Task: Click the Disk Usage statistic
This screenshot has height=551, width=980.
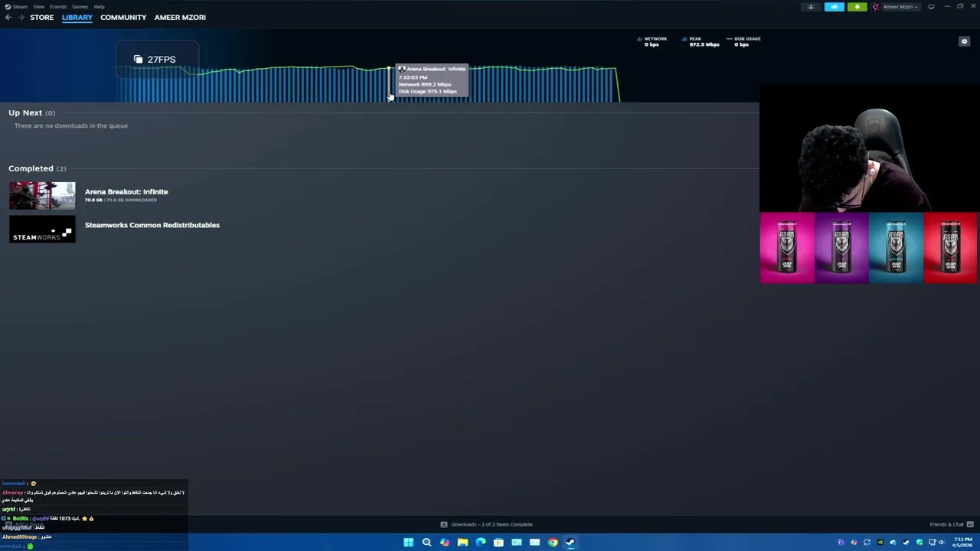Action: (743, 41)
